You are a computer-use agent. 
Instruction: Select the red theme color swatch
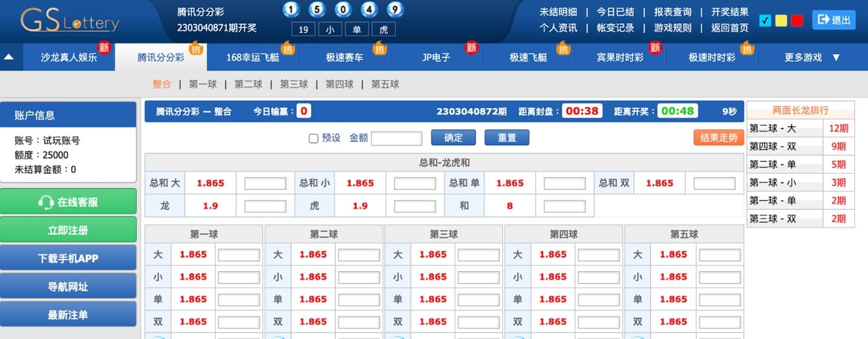797,20
